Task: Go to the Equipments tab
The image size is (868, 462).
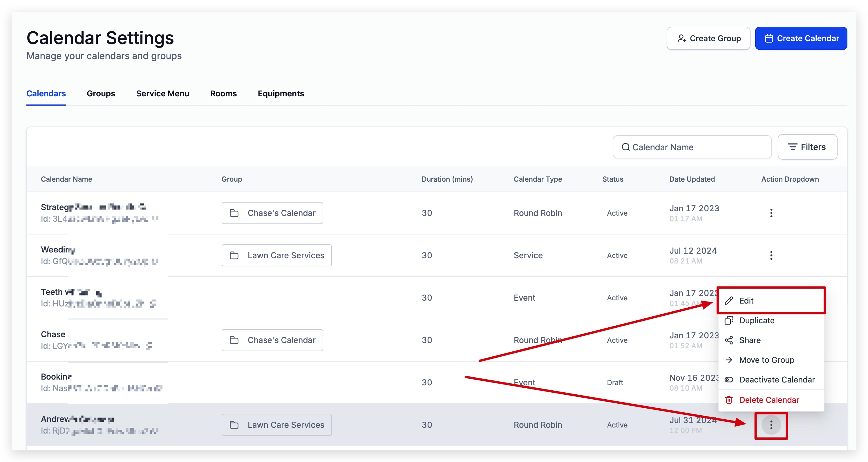Action: (x=281, y=94)
